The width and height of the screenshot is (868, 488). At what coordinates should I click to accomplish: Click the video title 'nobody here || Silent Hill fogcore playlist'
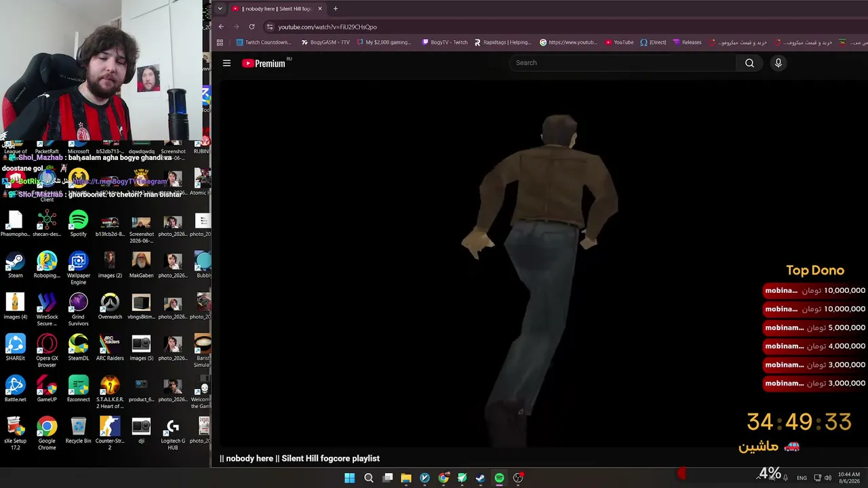(x=300, y=459)
